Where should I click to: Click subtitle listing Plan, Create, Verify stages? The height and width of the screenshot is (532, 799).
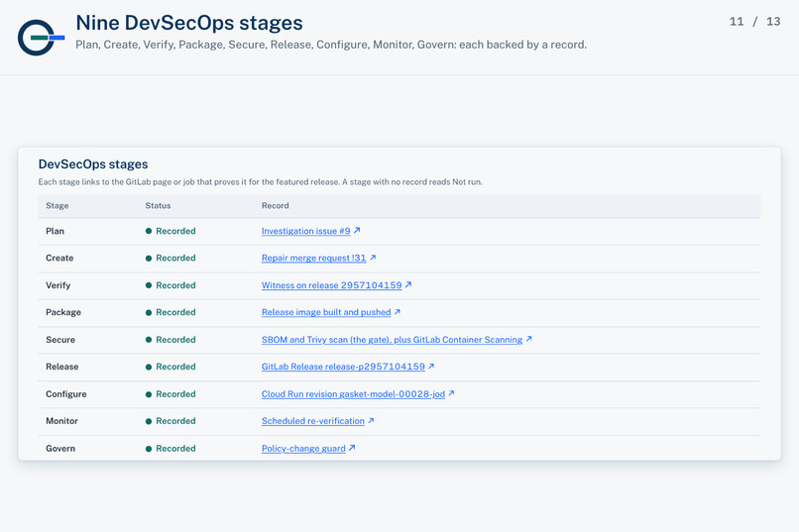point(331,45)
